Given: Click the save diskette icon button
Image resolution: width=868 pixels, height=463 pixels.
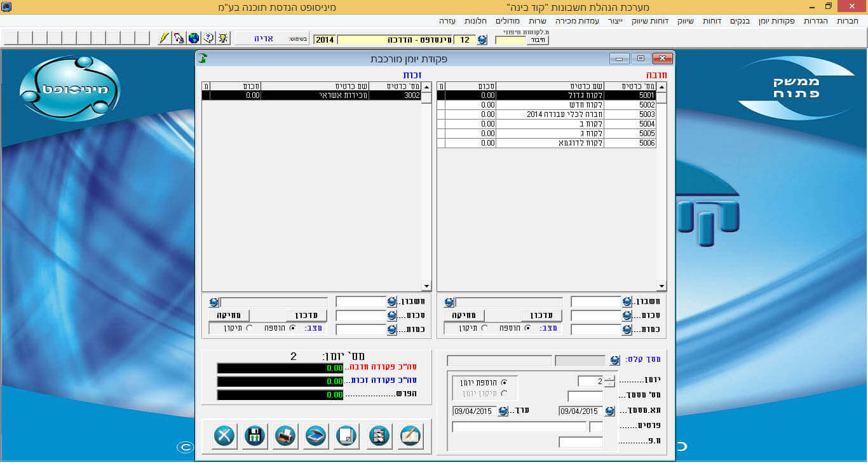Looking at the screenshot, I should pos(255,436).
